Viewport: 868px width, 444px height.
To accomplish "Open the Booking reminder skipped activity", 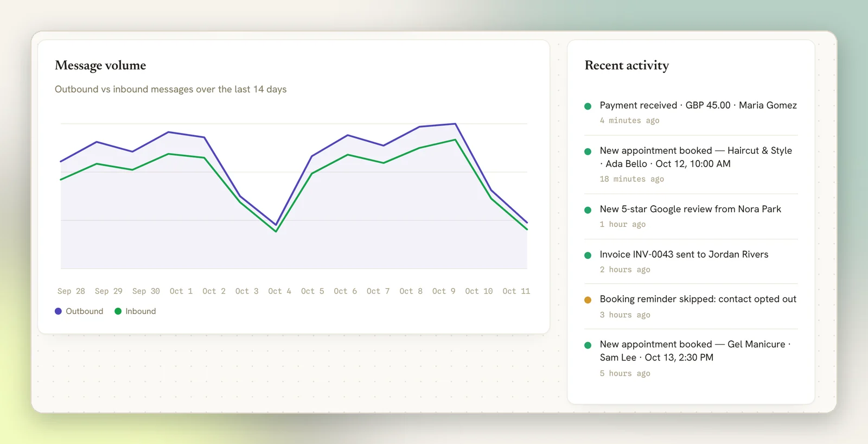I will pyautogui.click(x=691, y=307).
